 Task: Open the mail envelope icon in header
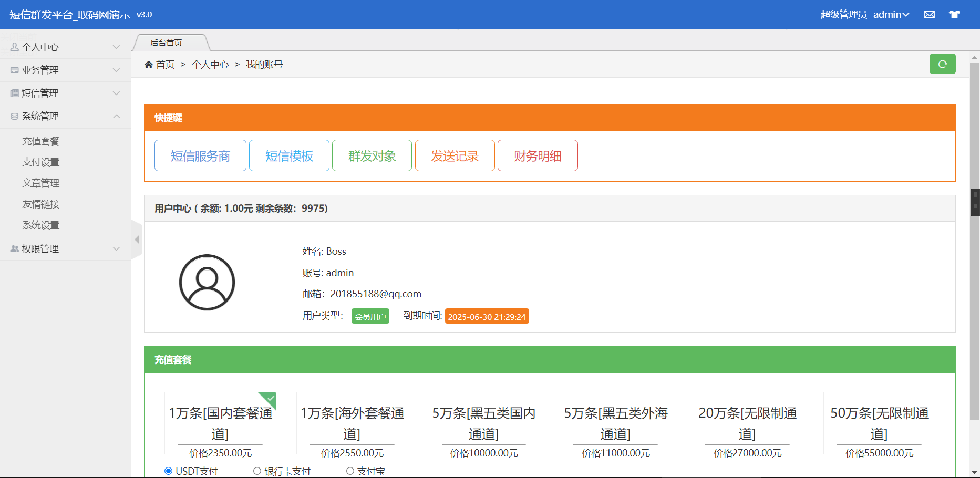coord(929,15)
